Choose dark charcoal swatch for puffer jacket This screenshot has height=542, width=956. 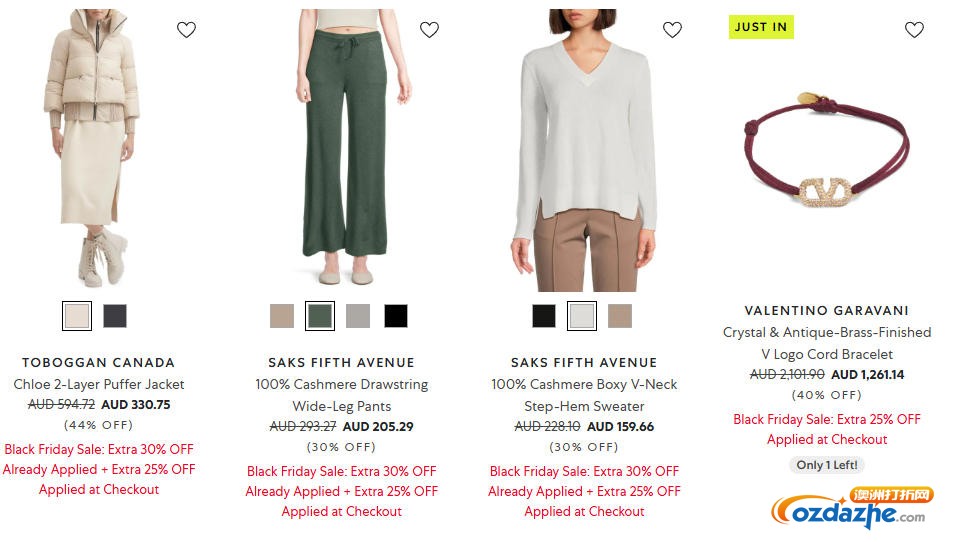115,316
